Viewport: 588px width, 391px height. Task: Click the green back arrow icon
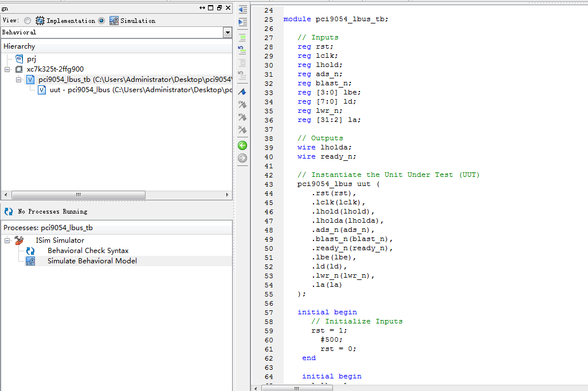242,145
